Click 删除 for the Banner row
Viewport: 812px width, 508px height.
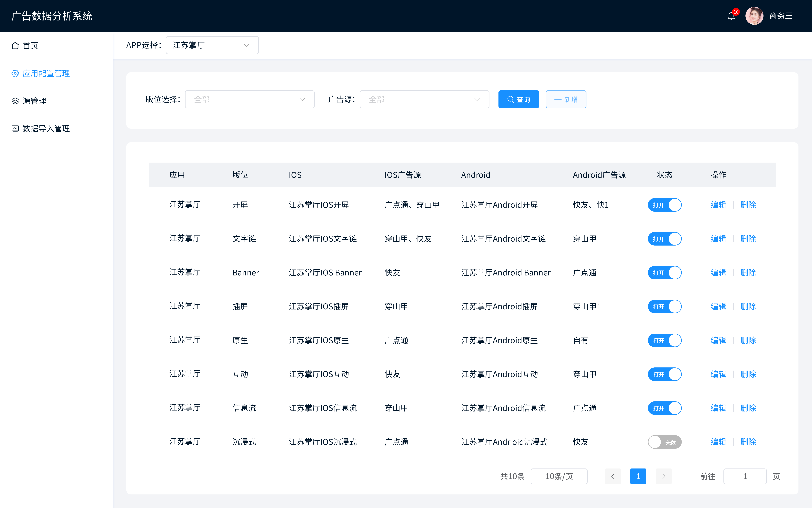[x=748, y=272]
